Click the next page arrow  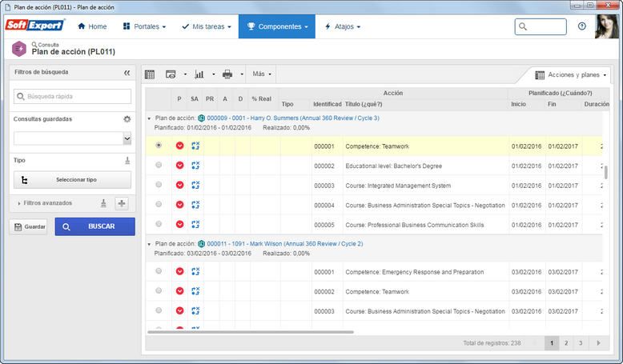(x=598, y=343)
